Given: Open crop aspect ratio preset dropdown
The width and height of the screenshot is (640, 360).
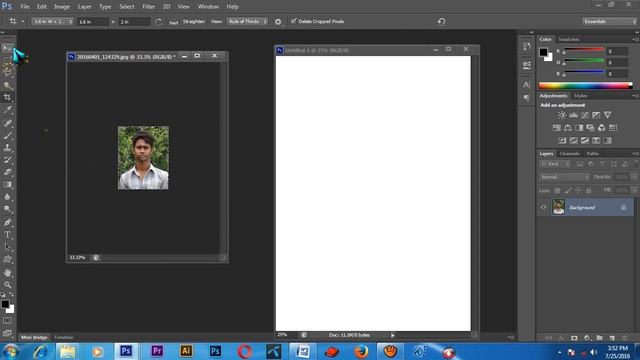Looking at the screenshot, I should click(52, 21).
